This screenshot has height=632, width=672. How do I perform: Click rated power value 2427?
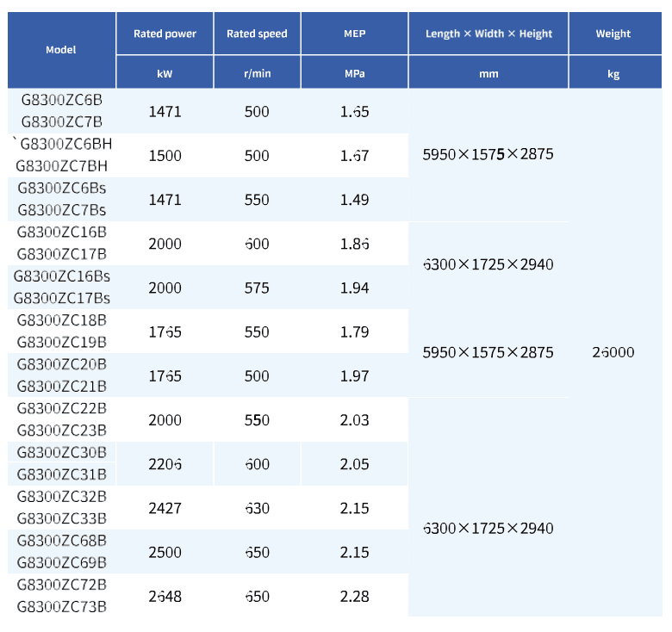165,508
